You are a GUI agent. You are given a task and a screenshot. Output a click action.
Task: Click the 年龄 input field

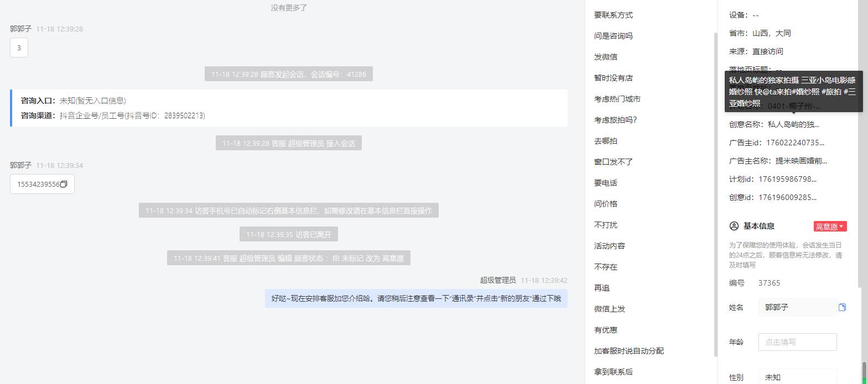[797, 342]
